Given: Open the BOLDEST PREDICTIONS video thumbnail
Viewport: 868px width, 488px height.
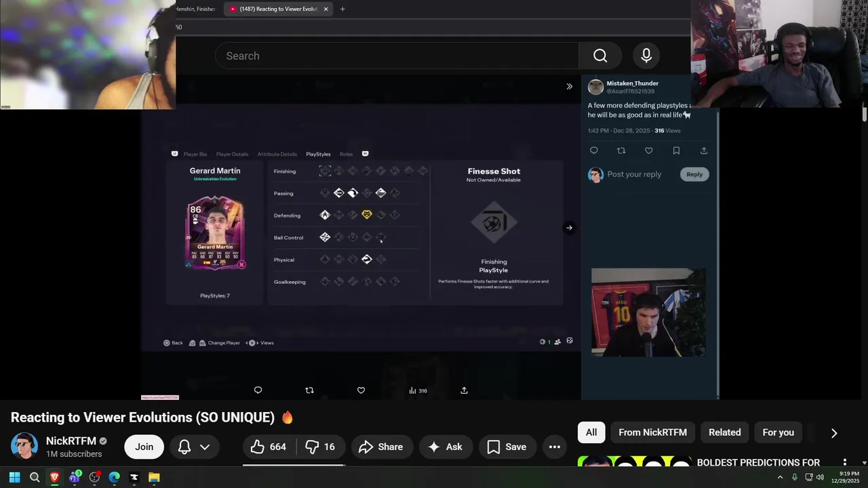Looking at the screenshot, I should click(x=635, y=462).
